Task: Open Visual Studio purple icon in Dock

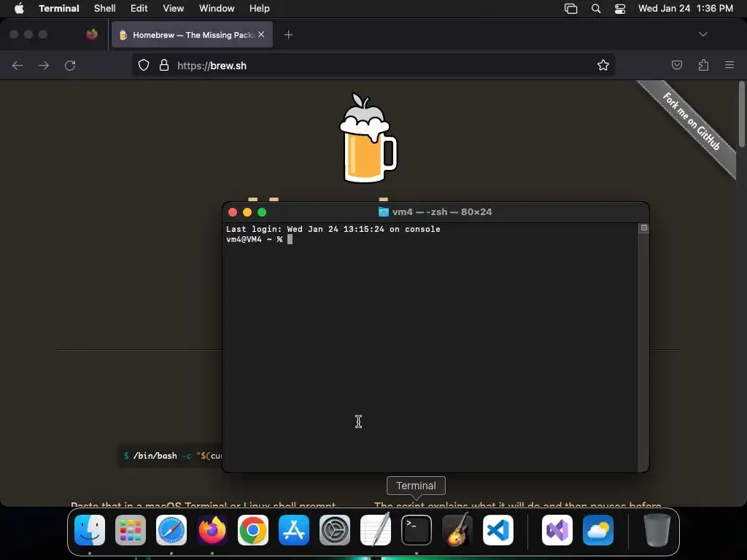Action: pyautogui.click(x=557, y=529)
